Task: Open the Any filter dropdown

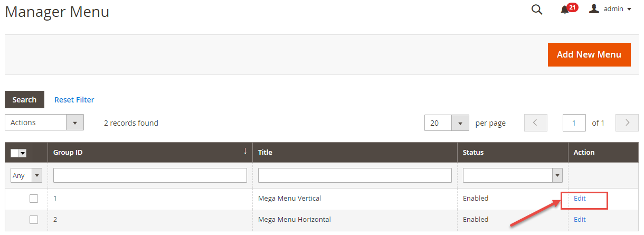Action: [x=26, y=175]
